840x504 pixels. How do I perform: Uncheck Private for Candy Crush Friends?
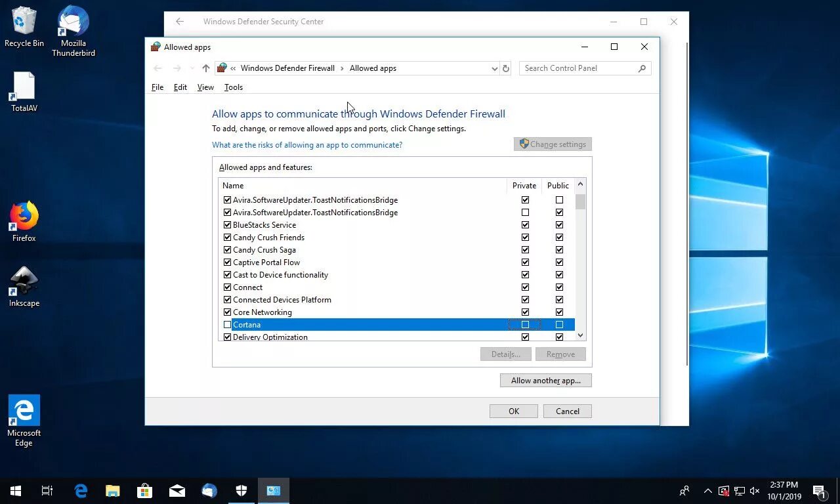525,238
